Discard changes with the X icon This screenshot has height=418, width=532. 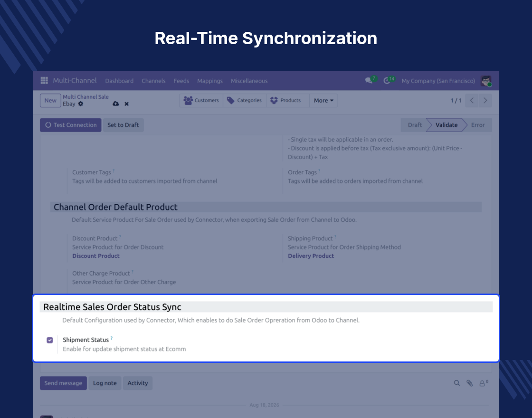point(126,104)
